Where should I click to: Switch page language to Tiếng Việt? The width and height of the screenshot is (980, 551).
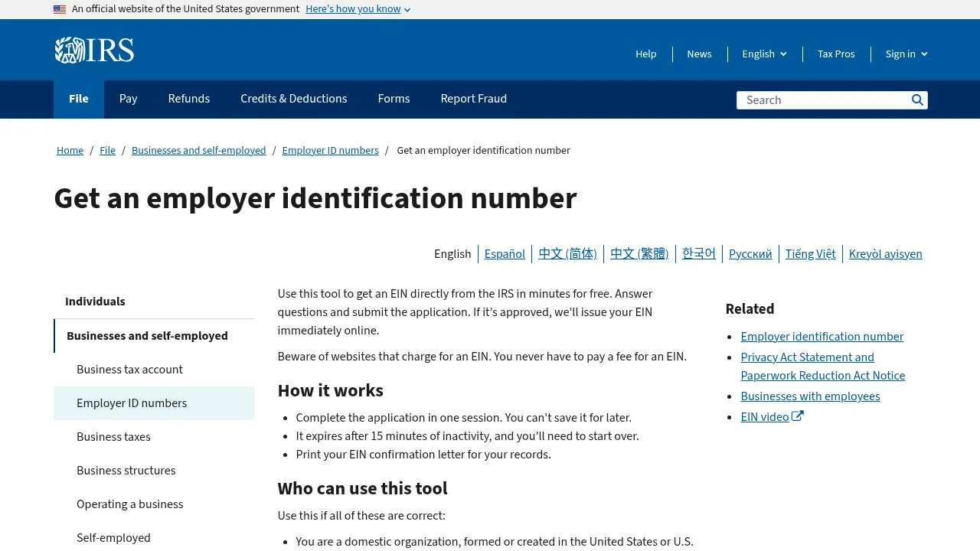click(810, 254)
